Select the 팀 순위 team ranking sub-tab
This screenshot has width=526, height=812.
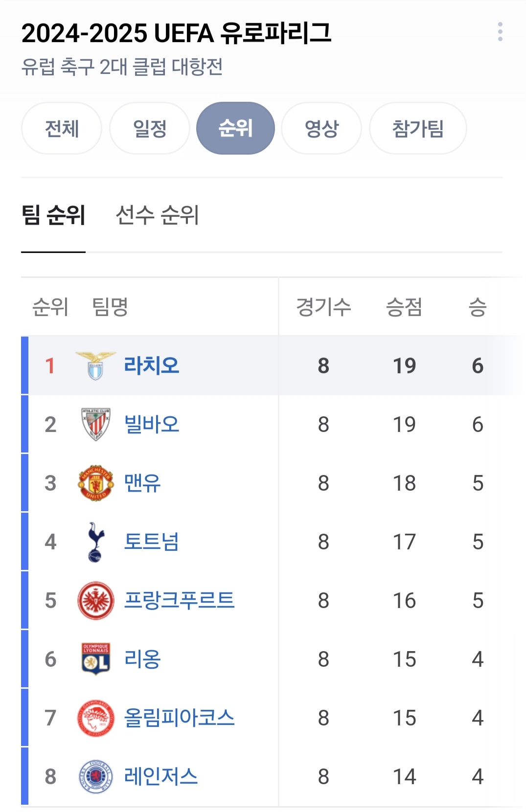click(x=53, y=215)
